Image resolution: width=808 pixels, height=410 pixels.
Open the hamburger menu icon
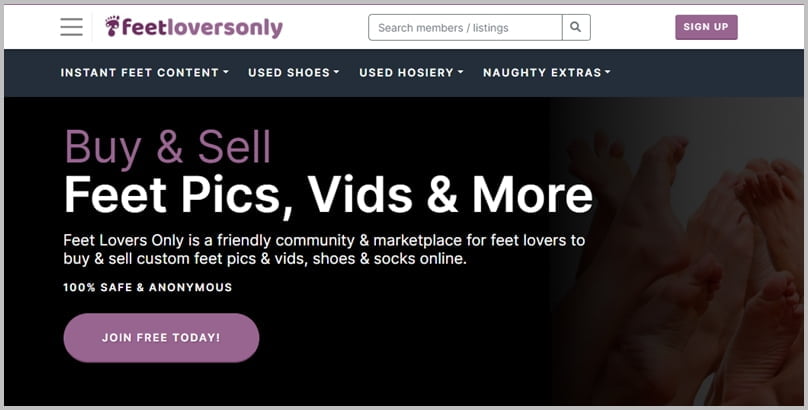pyautogui.click(x=71, y=27)
